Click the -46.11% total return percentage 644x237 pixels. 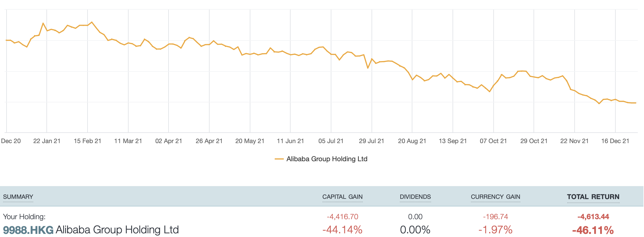(x=593, y=230)
